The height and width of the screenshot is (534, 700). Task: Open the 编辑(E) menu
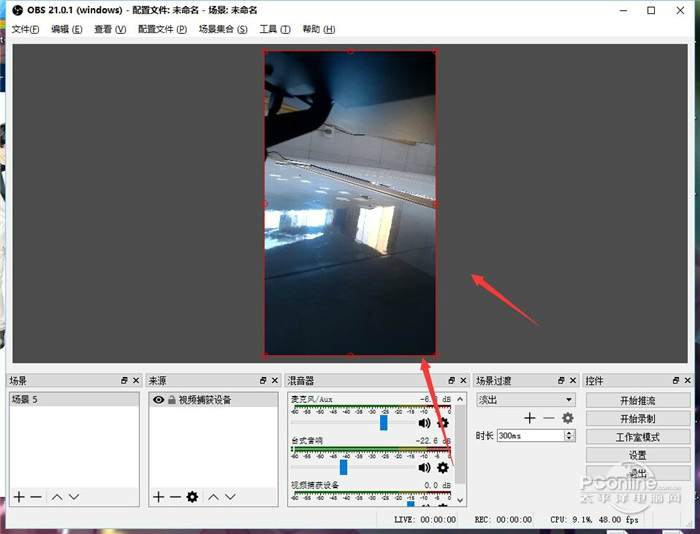pos(67,29)
